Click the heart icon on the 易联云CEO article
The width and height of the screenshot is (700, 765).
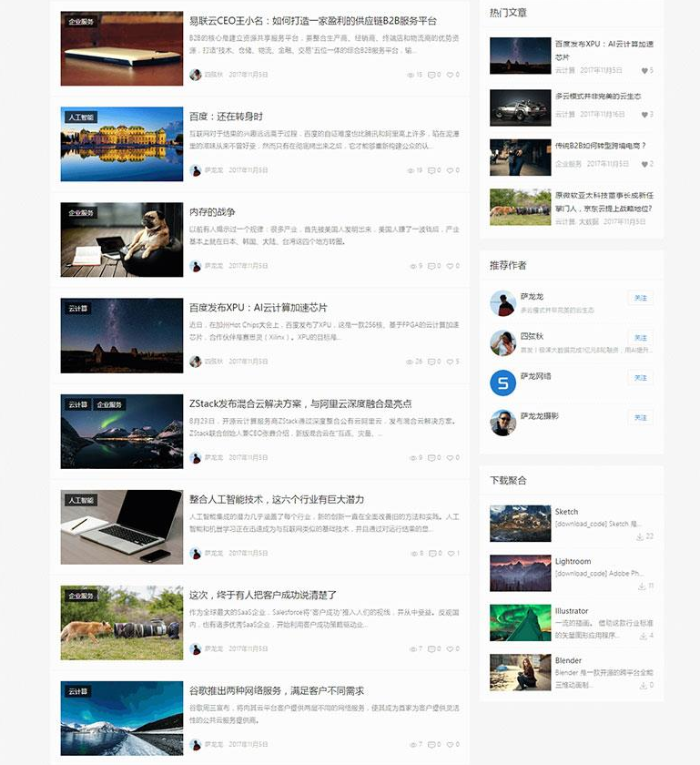[449, 75]
